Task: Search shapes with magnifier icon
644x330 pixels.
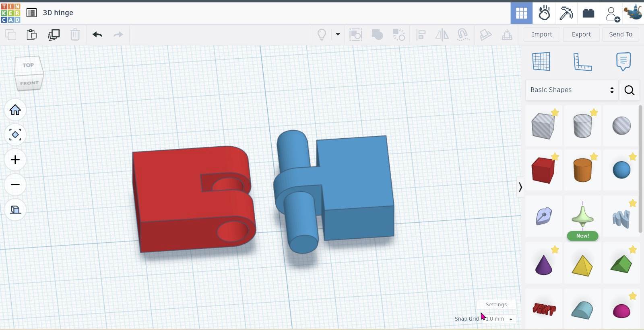Action: point(630,90)
